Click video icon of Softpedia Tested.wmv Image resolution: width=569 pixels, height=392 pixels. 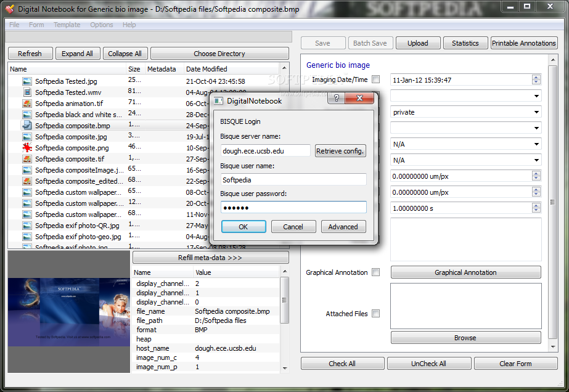click(x=27, y=92)
